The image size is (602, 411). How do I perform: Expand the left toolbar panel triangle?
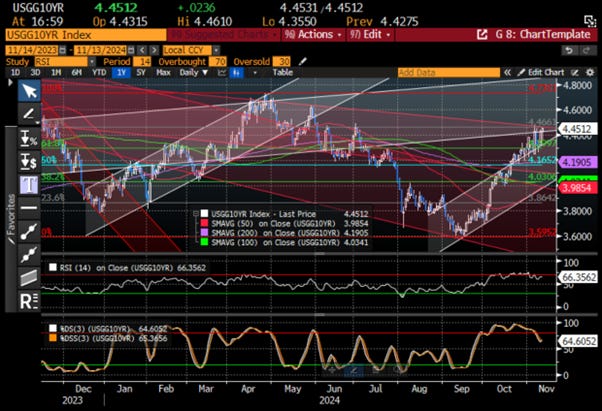coord(10,83)
